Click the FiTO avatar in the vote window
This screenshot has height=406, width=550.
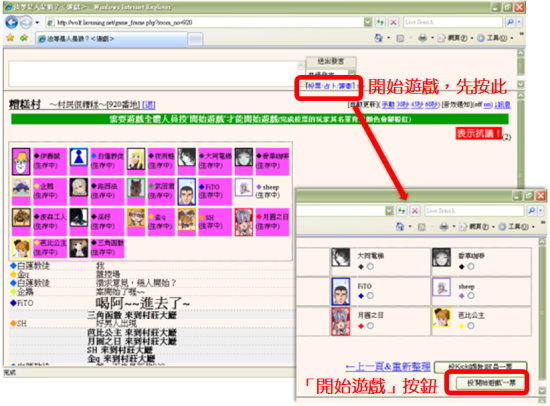(x=341, y=292)
